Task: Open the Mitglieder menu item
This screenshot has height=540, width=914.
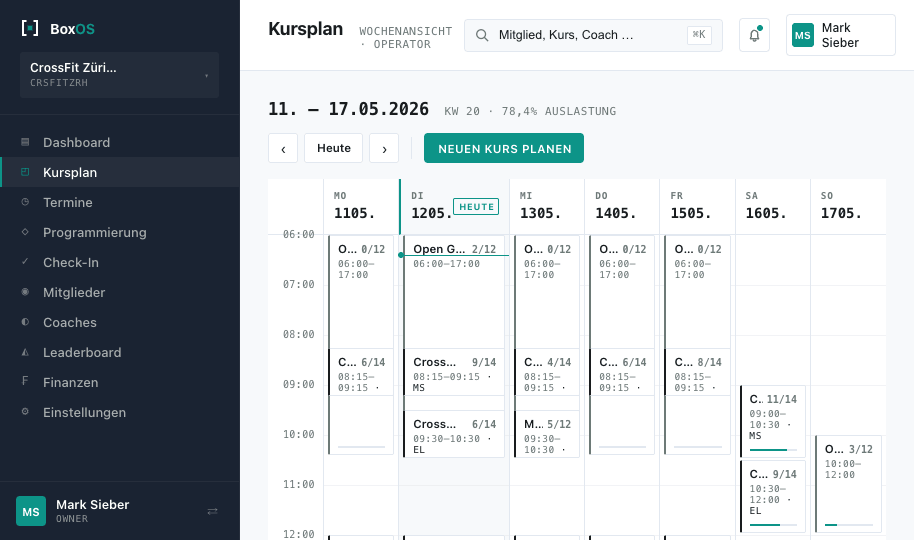Action: point(119,292)
